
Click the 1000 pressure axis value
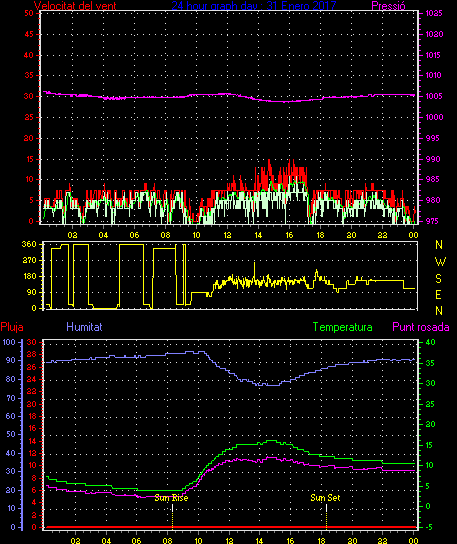[x=434, y=117]
